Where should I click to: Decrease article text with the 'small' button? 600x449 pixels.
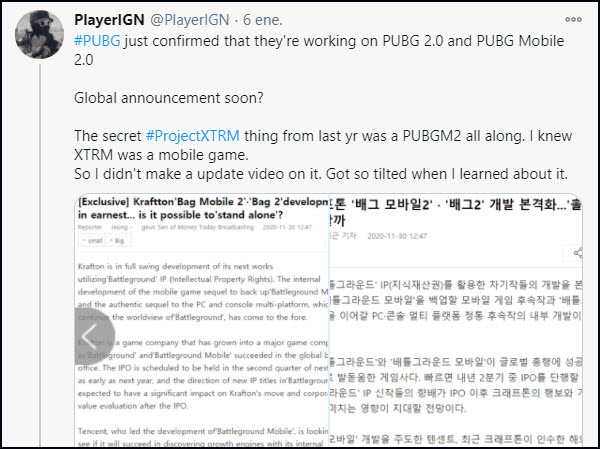coord(91,241)
